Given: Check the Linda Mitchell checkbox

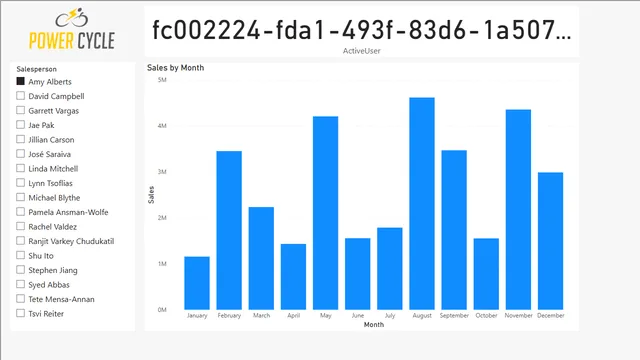Looking at the screenshot, I should [x=20, y=168].
